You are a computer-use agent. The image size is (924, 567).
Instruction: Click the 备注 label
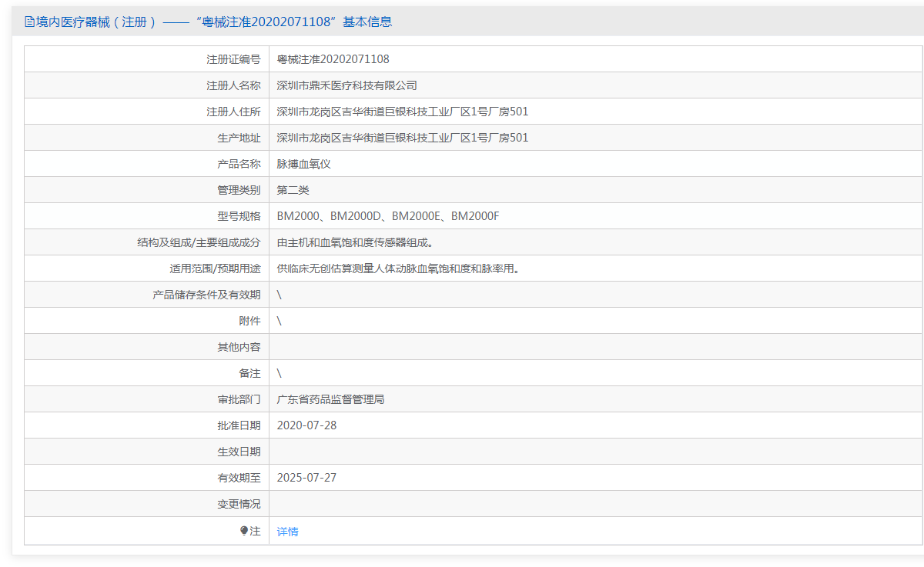(x=249, y=373)
